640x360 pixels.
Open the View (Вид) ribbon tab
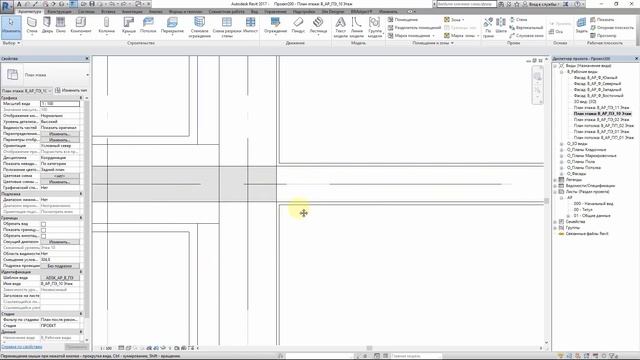[254, 11]
